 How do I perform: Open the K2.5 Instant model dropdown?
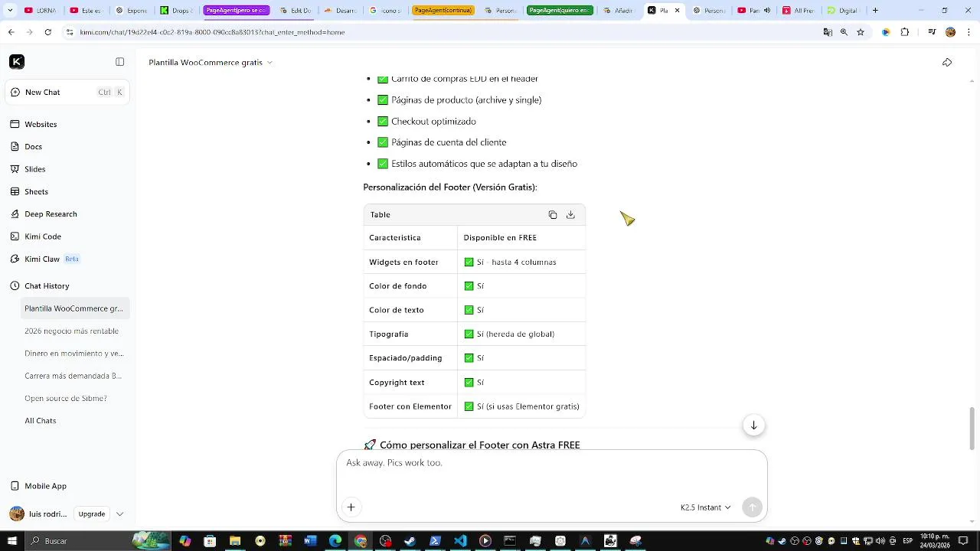pos(705,507)
